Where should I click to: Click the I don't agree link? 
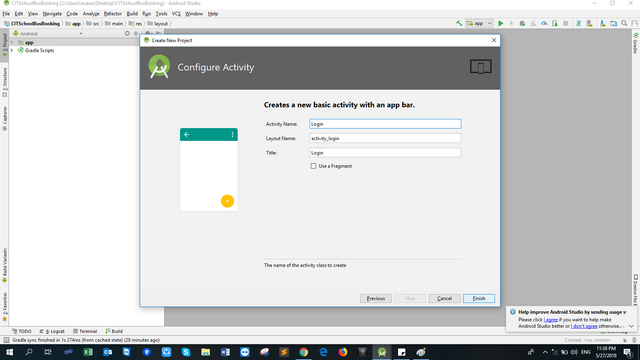coord(584,326)
